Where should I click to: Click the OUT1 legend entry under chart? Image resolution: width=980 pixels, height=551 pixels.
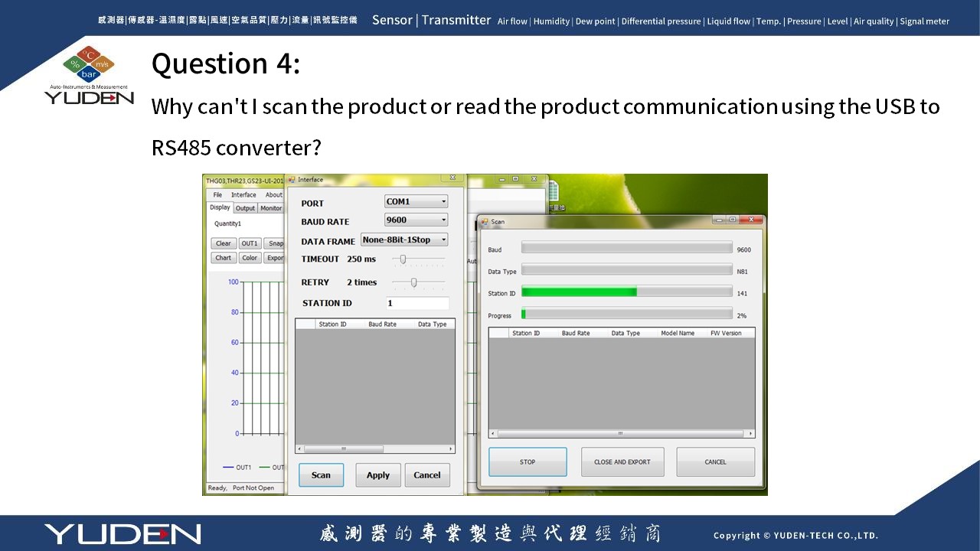tap(237, 468)
